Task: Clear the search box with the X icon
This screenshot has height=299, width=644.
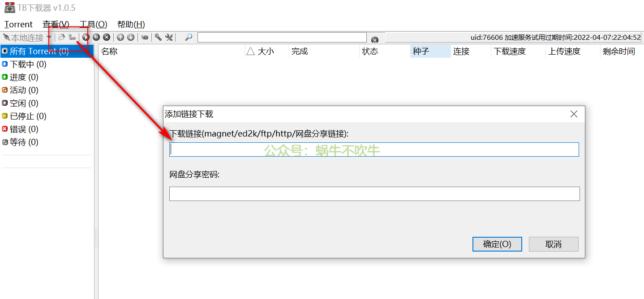Action: pos(375,38)
